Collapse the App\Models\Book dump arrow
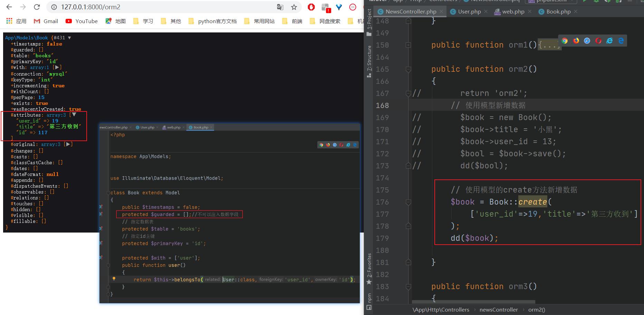This screenshot has width=644, height=315. [69, 38]
